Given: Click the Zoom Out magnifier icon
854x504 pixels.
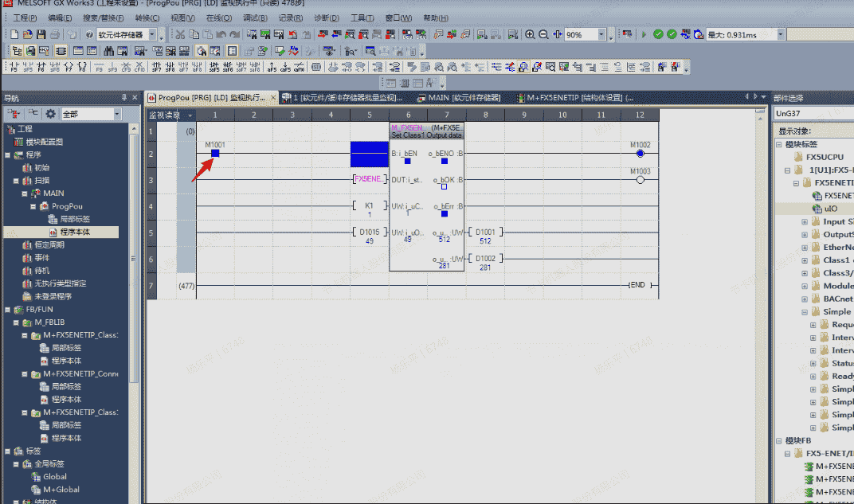Looking at the screenshot, I should (543, 34).
